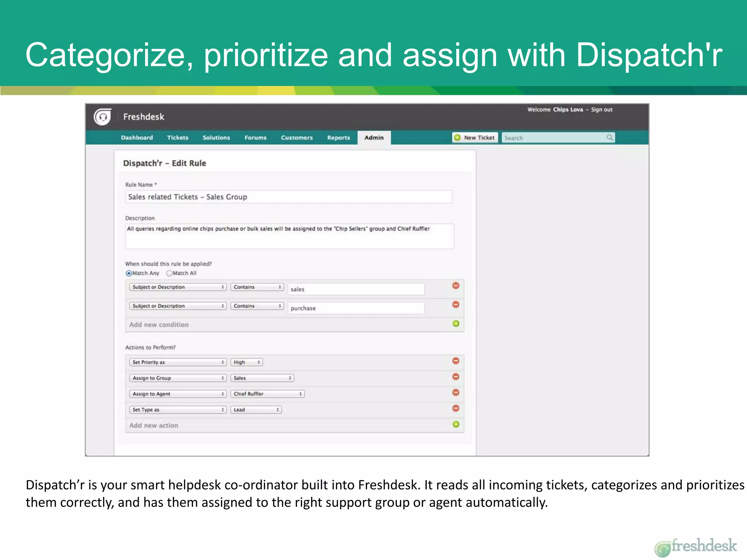The image size is (747, 560).
Task: Click the Freshdesk title text
Action: click(144, 117)
